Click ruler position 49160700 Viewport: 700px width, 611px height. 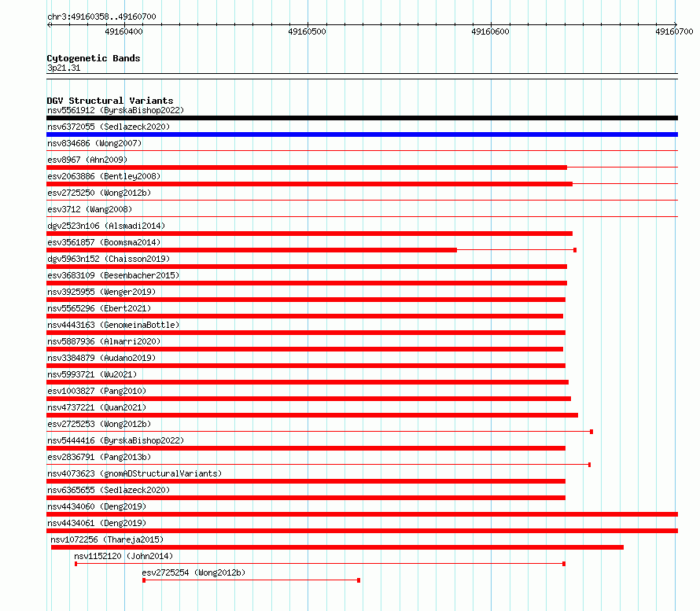[x=674, y=31]
